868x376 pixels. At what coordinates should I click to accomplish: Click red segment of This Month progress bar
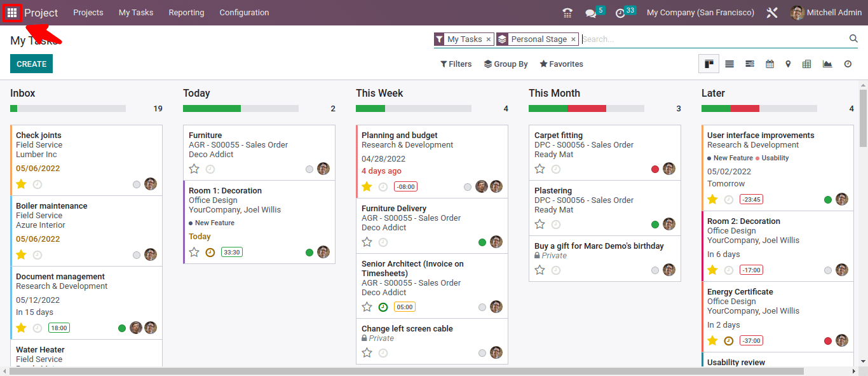click(587, 108)
